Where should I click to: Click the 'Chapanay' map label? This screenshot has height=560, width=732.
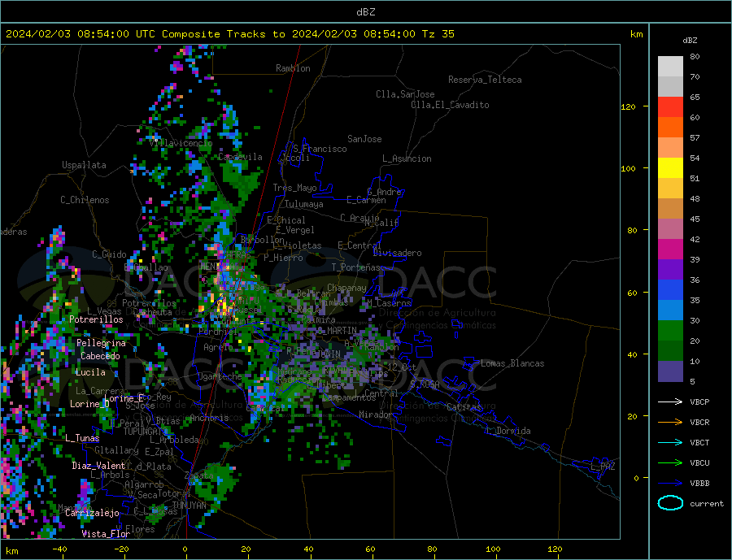click(x=346, y=289)
